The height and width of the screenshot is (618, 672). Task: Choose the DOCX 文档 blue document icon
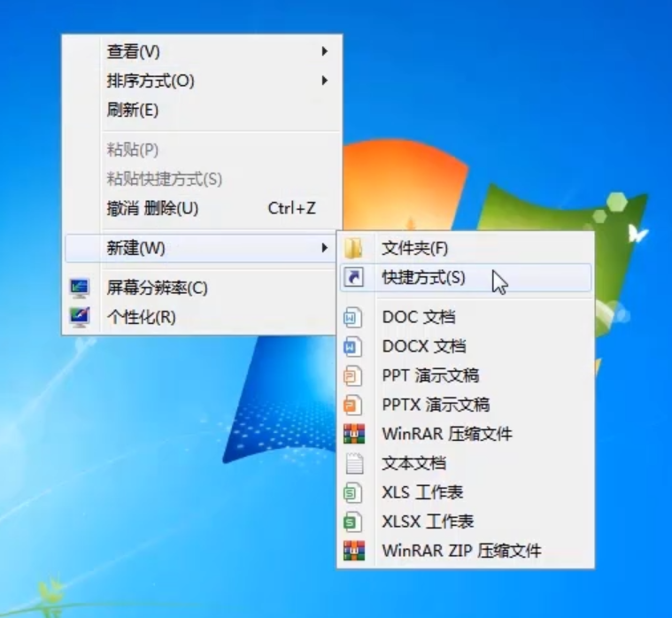click(353, 346)
